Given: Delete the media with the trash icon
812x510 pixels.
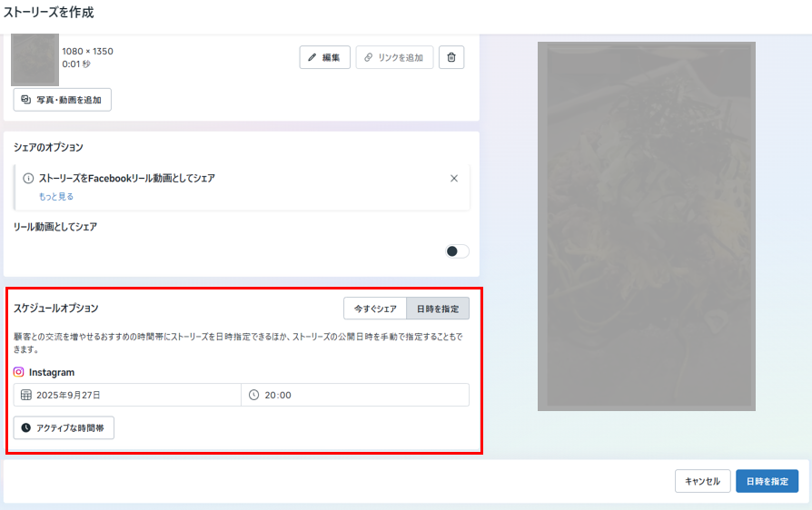Looking at the screenshot, I should tap(451, 57).
